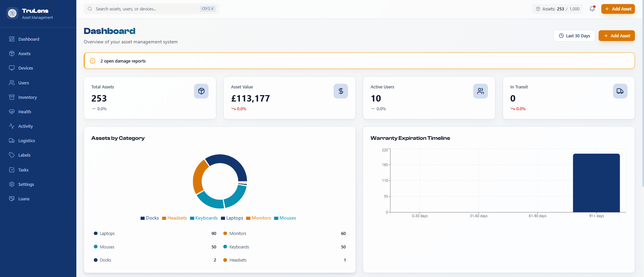
Task: Click the 0-30 days axis label
Action: pyautogui.click(x=419, y=216)
